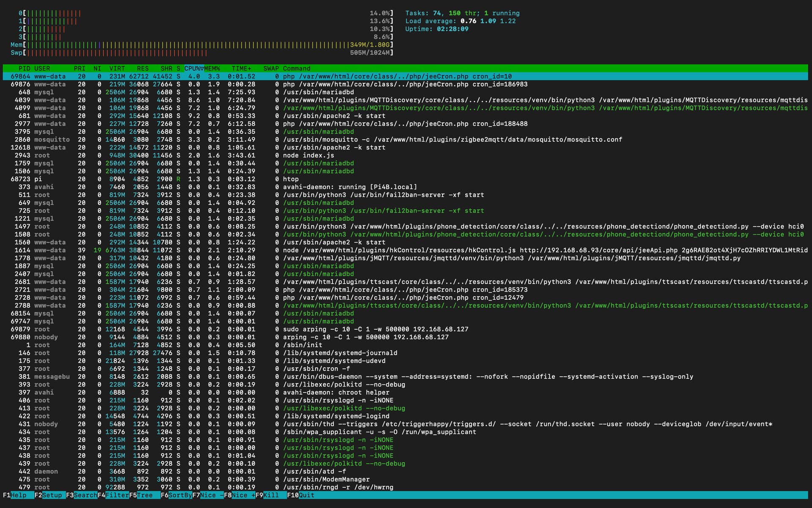Sort by the MEM% column header

coord(212,68)
